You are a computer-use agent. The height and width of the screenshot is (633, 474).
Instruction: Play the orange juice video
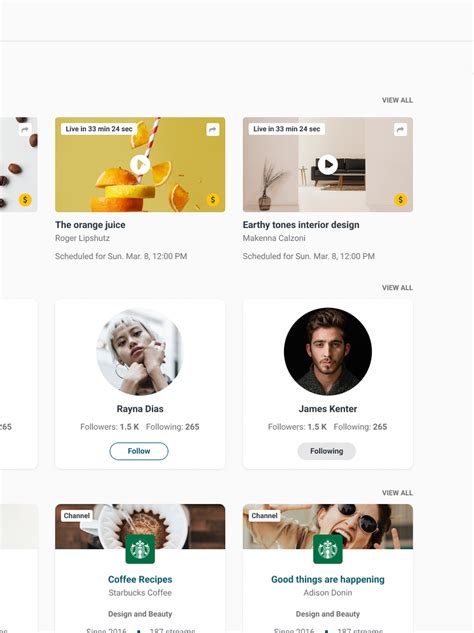tap(140, 164)
